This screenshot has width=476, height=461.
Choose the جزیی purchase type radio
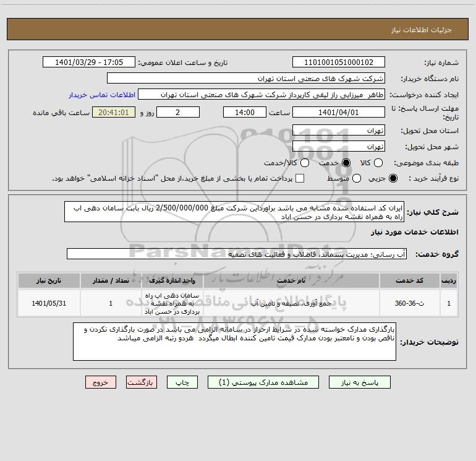[393, 178]
